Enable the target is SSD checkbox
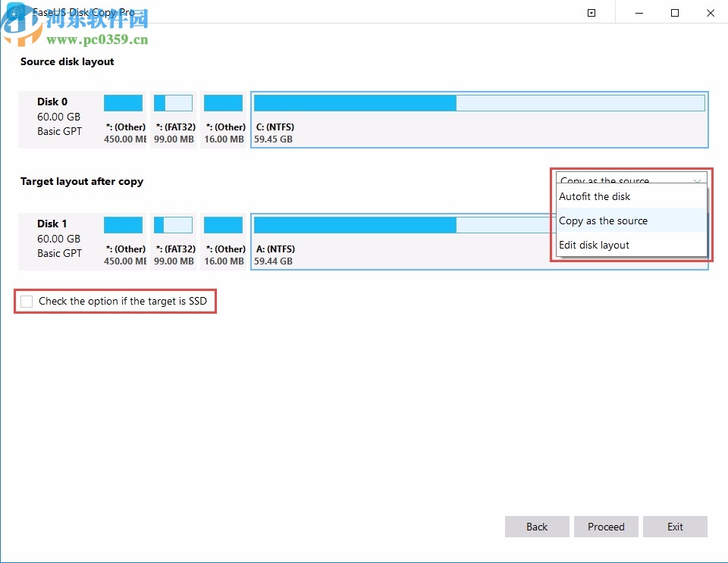Screen dimensions: 728x563 click(x=27, y=301)
